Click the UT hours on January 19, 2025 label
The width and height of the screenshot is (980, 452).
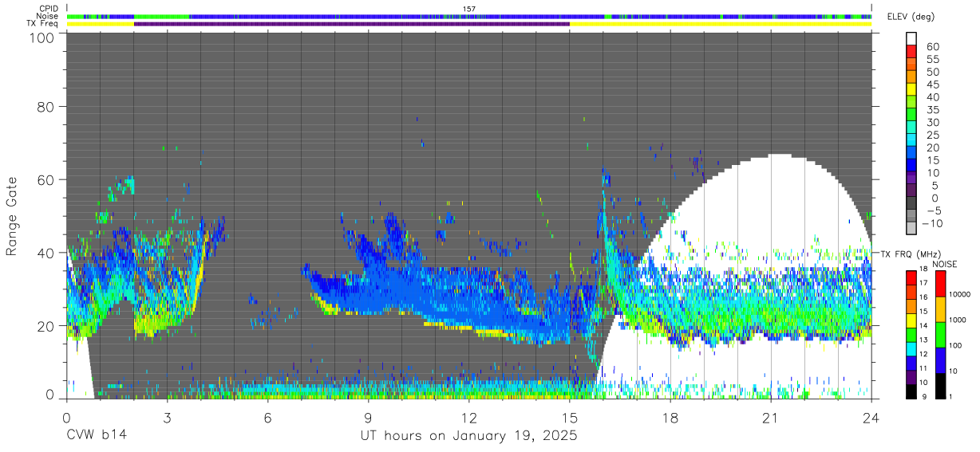470,435
